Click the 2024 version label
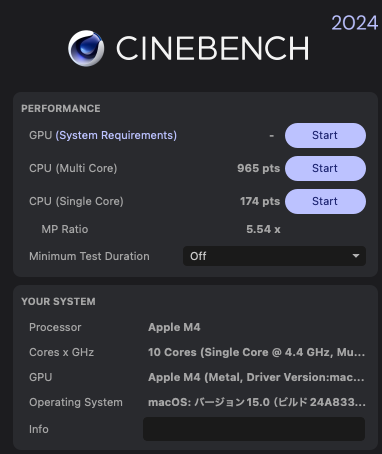The height and width of the screenshot is (454, 382). [355, 23]
